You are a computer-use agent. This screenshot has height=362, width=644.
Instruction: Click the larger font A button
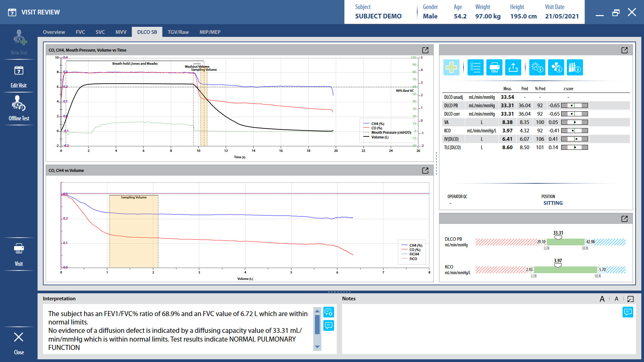pos(602,299)
